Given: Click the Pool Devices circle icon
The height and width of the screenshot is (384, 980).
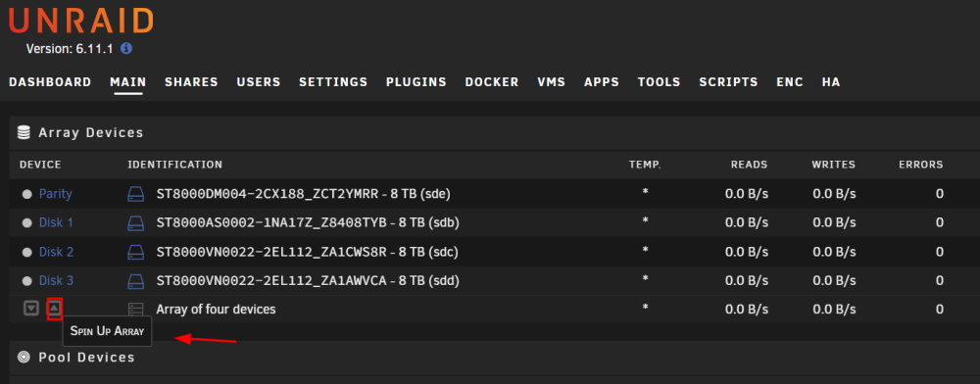Looking at the screenshot, I should point(24,358).
